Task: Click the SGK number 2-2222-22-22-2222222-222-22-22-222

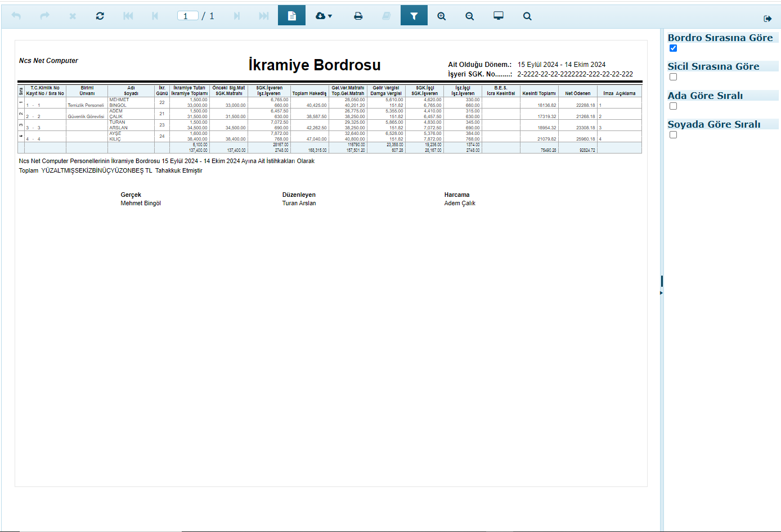Action: 575,74
